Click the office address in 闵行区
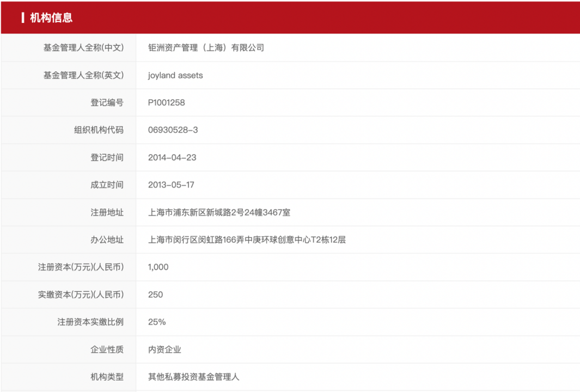 click(x=247, y=240)
